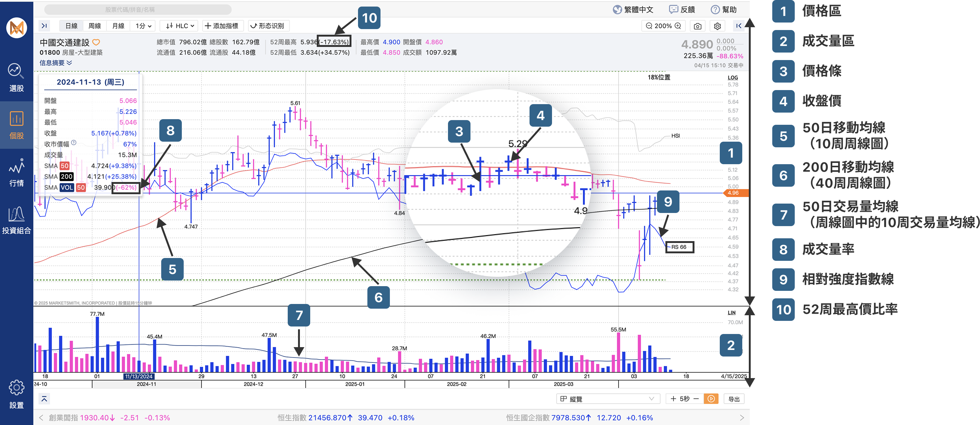Click the camera screenshot icon
Screen dimensions: 980x425
[697, 26]
